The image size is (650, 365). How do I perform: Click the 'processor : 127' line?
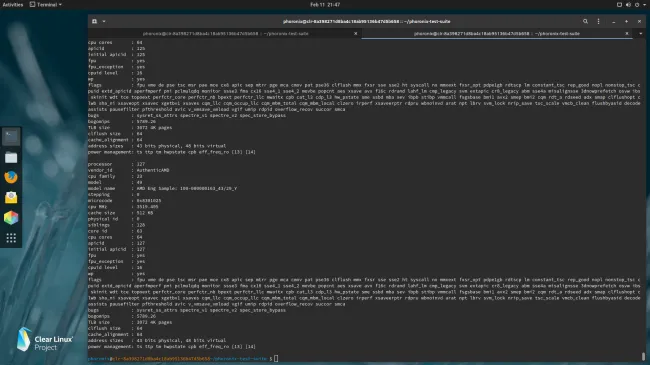pos(116,164)
